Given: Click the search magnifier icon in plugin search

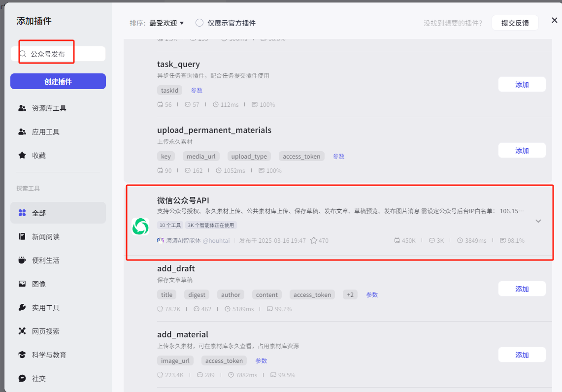Looking at the screenshot, I should (23, 54).
